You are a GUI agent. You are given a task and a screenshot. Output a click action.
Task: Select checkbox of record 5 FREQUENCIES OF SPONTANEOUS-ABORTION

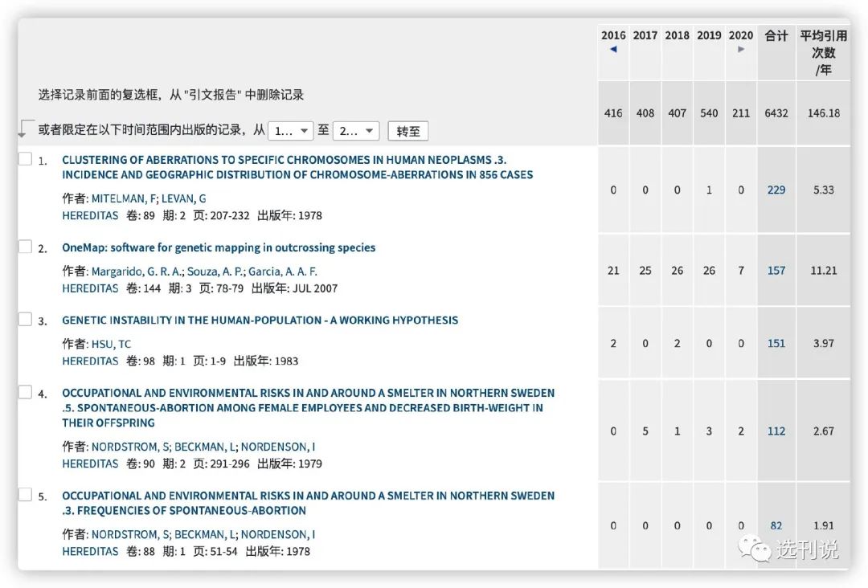click(26, 495)
